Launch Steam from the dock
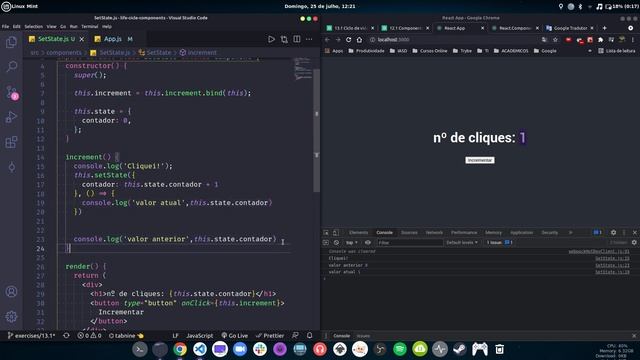This screenshot has height=360, width=640. [460, 349]
